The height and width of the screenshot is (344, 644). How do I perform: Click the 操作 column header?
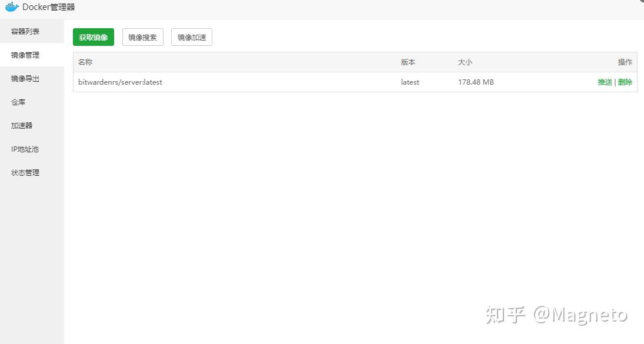pyautogui.click(x=625, y=62)
